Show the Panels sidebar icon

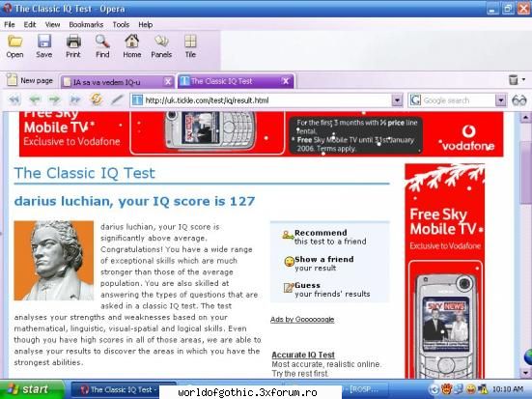(x=161, y=42)
